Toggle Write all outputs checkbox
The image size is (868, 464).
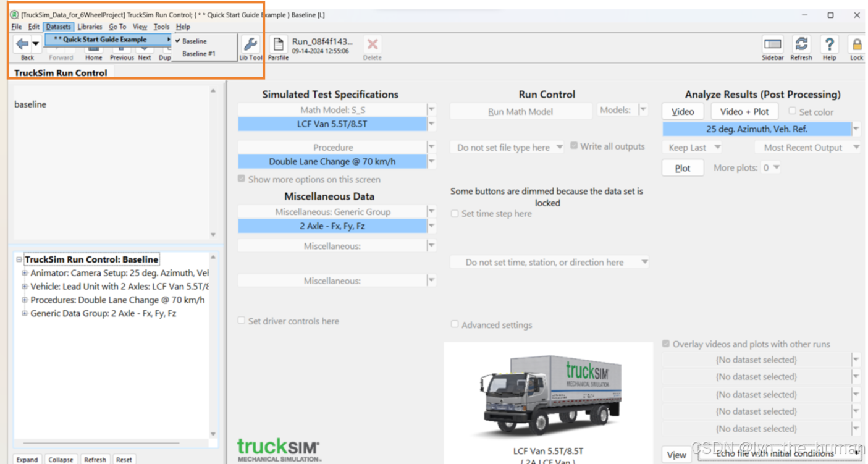point(574,146)
